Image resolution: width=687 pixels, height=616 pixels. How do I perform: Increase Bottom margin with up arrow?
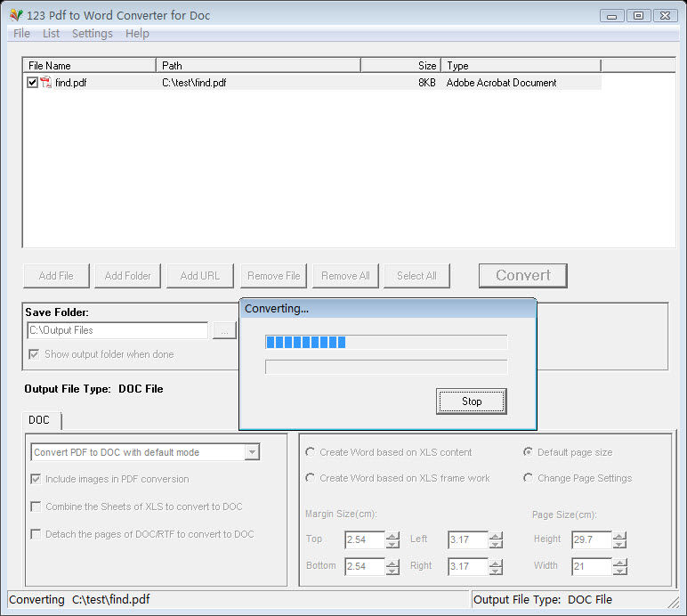point(393,562)
